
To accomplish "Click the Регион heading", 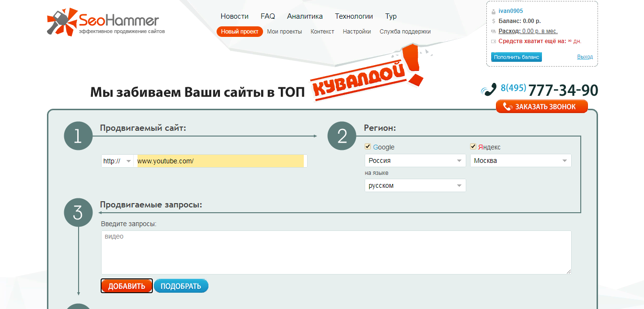I will [380, 128].
